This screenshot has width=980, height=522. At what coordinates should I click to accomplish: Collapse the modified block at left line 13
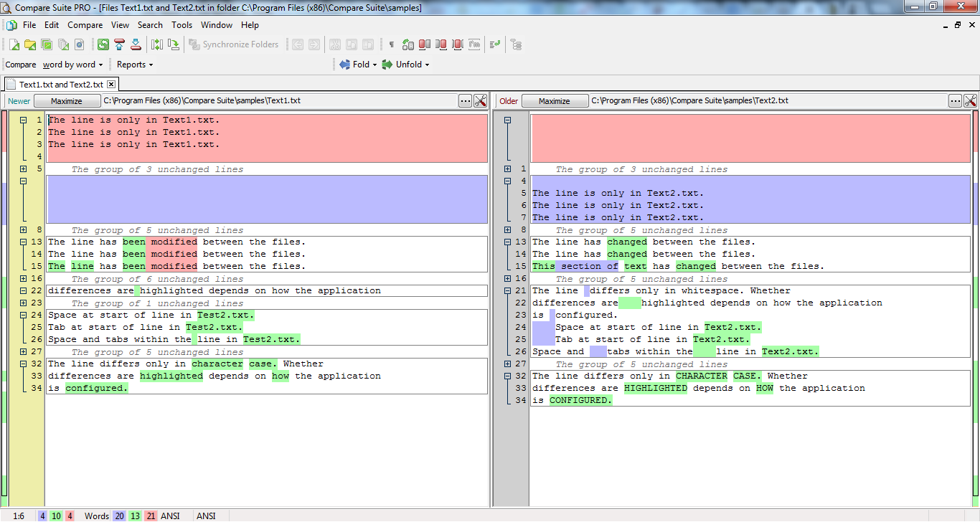23,242
